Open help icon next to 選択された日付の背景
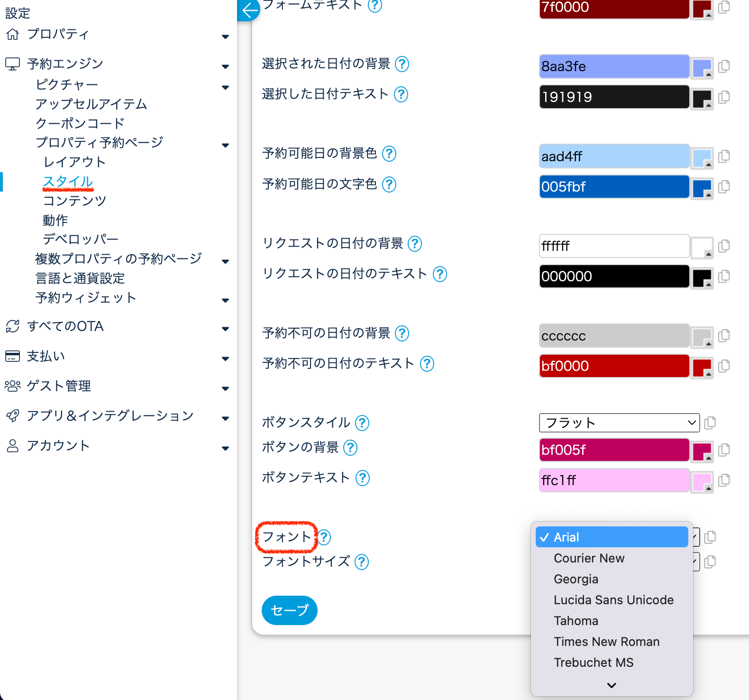The image size is (749, 700). coord(402,64)
